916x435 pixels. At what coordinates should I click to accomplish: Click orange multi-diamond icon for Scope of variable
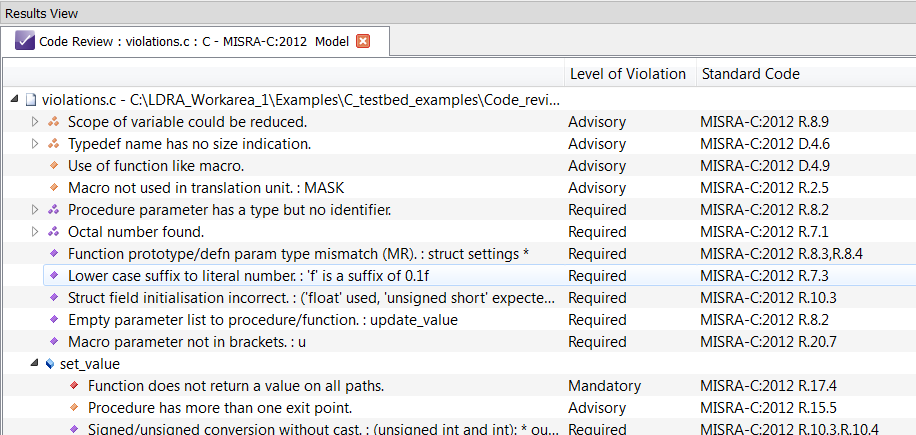click(54, 122)
